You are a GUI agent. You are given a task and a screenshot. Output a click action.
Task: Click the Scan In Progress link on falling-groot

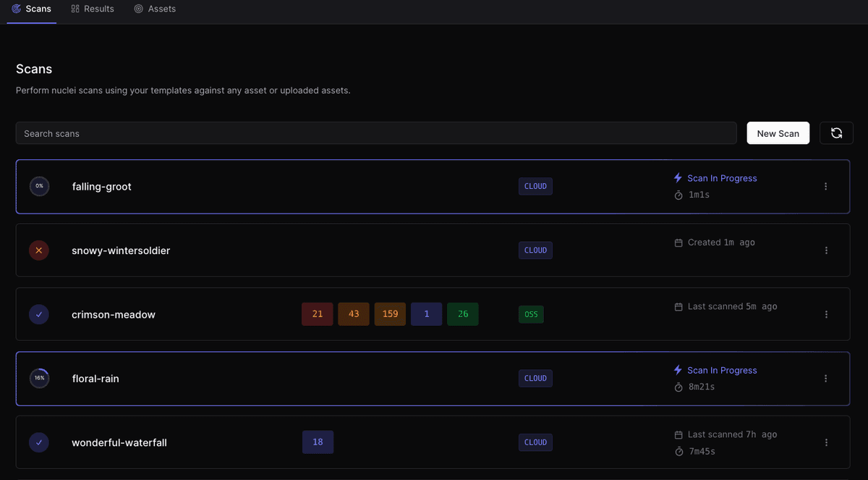click(x=722, y=178)
